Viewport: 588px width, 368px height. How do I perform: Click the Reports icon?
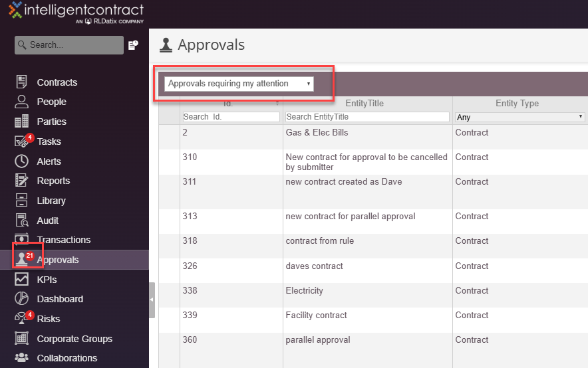tap(21, 181)
